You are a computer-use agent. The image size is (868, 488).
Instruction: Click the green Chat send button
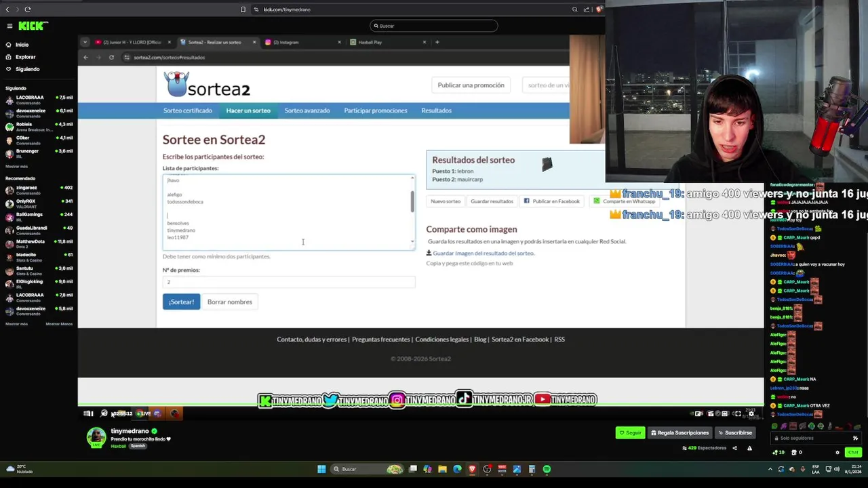pos(853,452)
